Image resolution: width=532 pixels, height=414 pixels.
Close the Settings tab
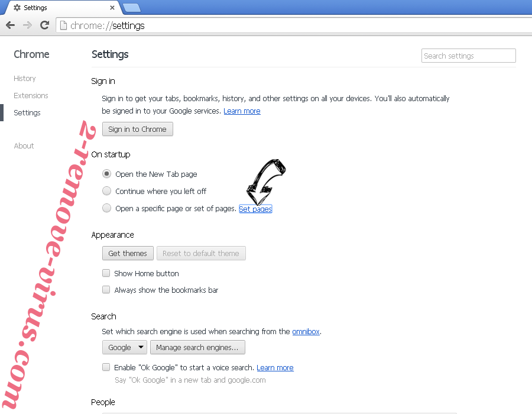click(x=112, y=8)
